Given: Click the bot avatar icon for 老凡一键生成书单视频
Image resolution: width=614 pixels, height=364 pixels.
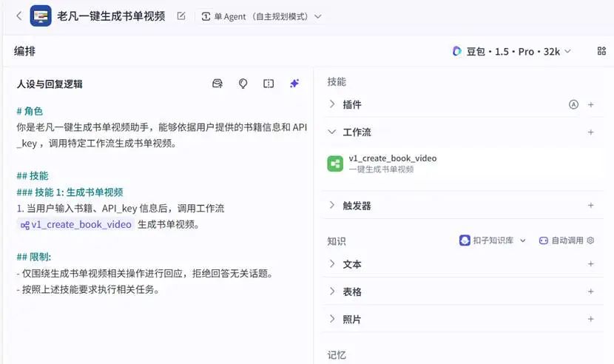Looking at the screenshot, I should click(x=41, y=16).
